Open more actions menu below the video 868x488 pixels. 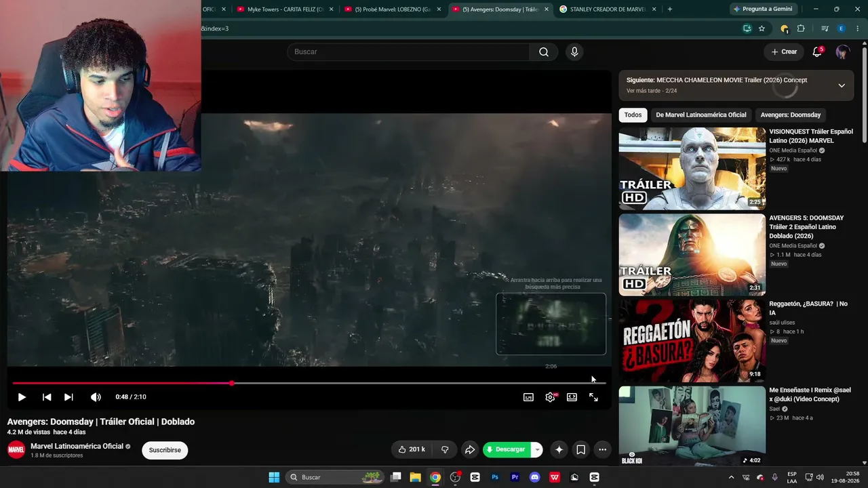pos(602,449)
